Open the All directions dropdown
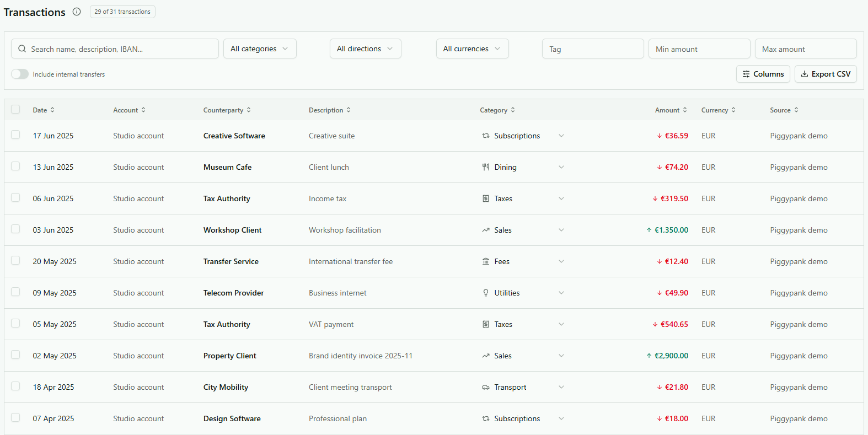 point(365,49)
